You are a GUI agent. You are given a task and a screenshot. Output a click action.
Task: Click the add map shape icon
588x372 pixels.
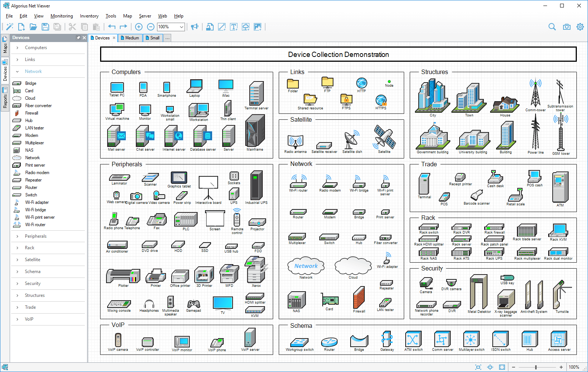pyautogui.click(x=210, y=27)
